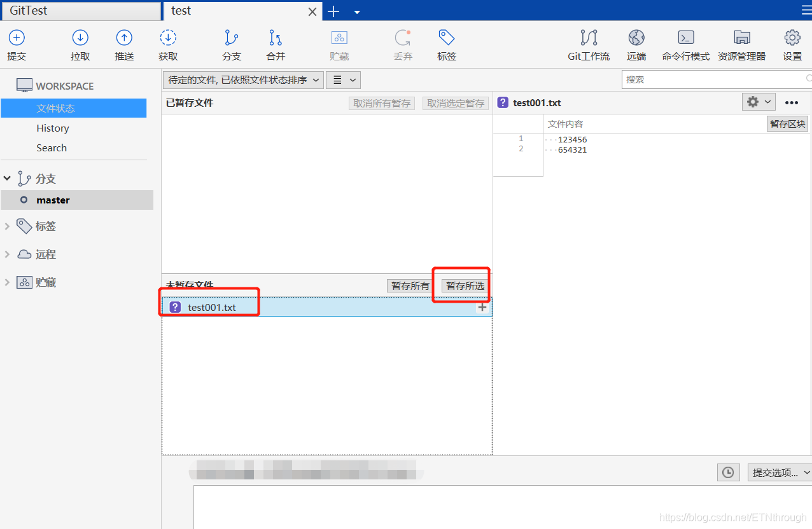Click into the commit message text box

503,507
